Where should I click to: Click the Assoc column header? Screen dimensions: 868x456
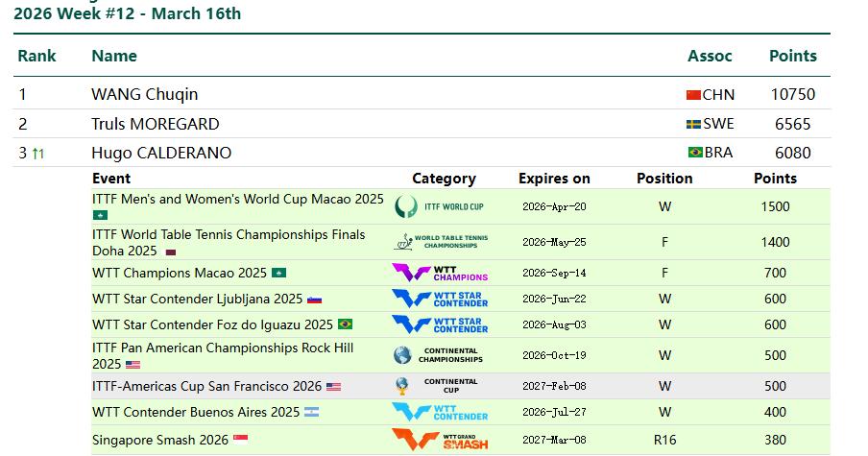(710, 56)
